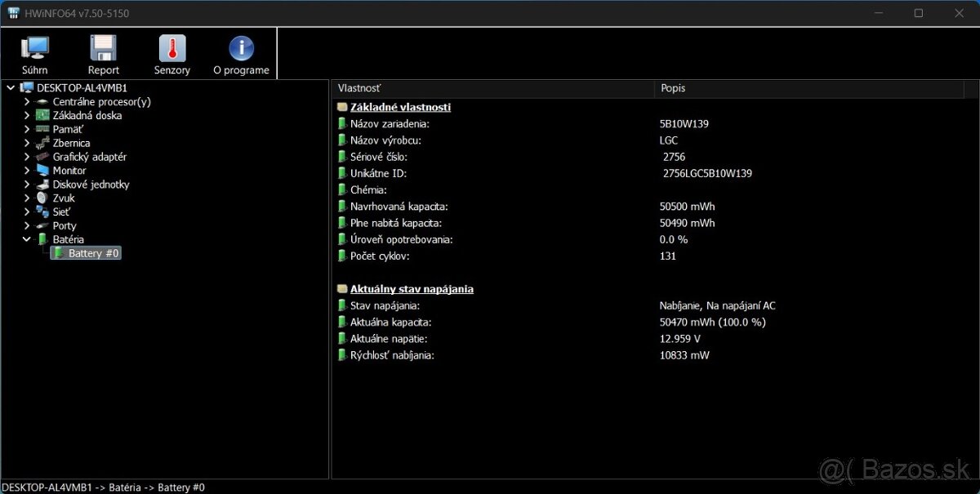Expand the Centrálne procesor(y) node

[x=26, y=101]
